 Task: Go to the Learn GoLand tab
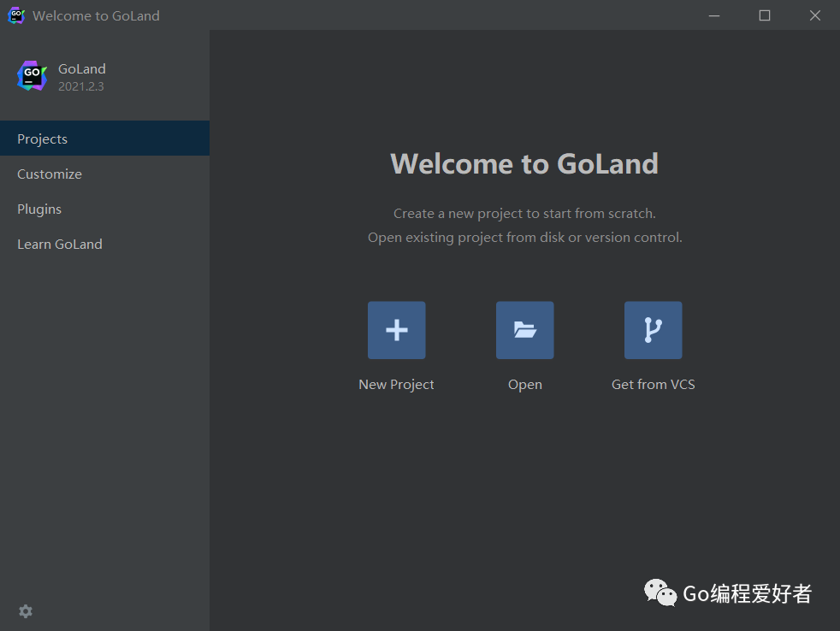pos(104,245)
